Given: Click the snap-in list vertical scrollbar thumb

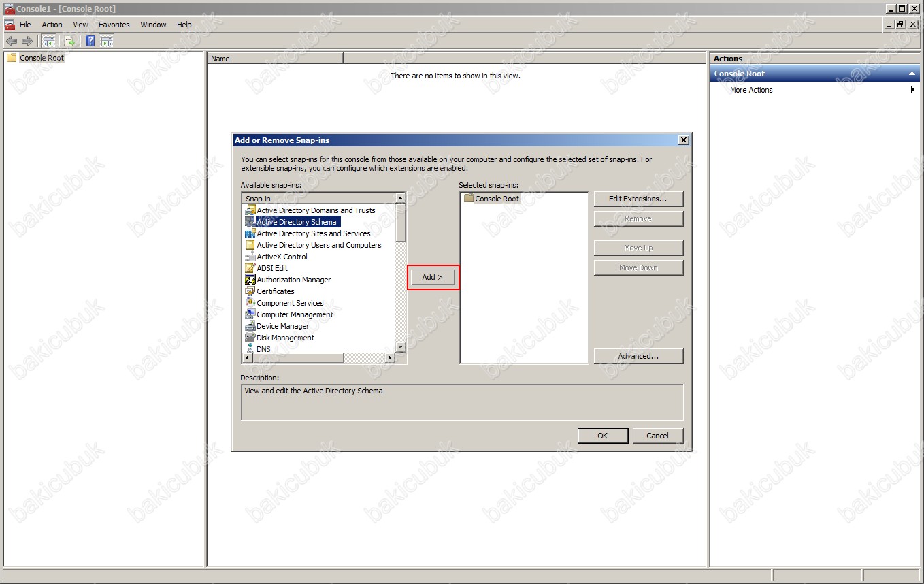Looking at the screenshot, I should point(400,223).
